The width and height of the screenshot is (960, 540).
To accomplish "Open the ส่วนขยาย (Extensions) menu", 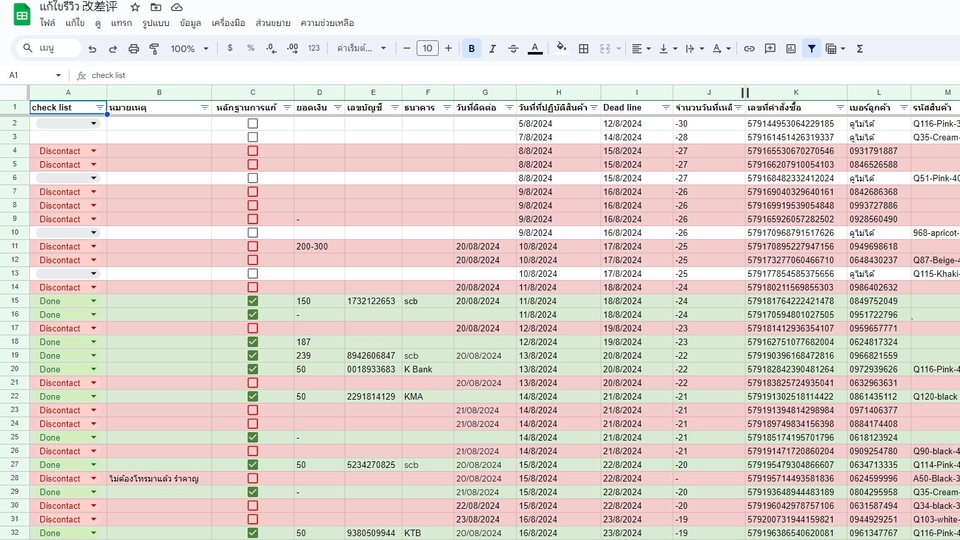I will (272, 23).
